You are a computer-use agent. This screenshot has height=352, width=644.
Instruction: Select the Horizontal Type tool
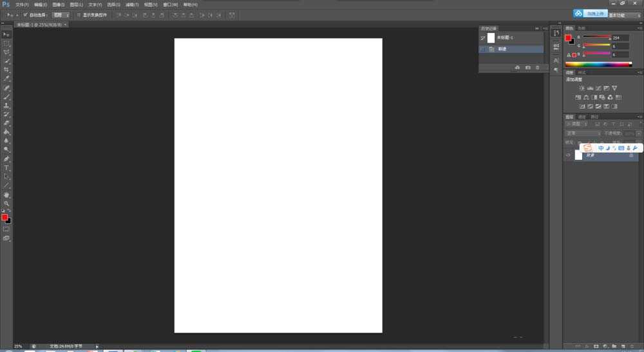(x=6, y=168)
